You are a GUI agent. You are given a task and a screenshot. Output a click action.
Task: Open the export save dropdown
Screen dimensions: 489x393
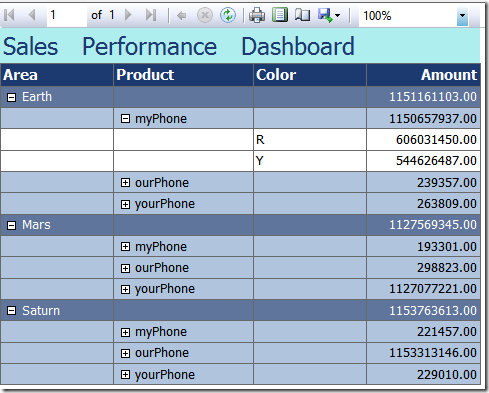[x=329, y=15]
